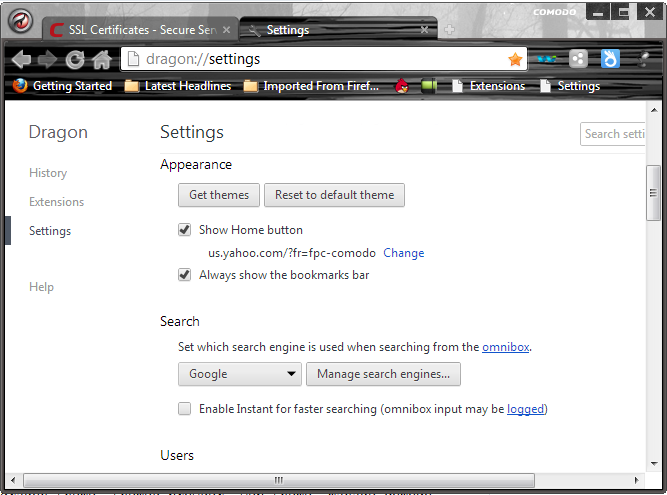Image resolution: width=667 pixels, height=495 pixels.
Task: Open the Latest Headlines bookmark folder
Action: 178,86
